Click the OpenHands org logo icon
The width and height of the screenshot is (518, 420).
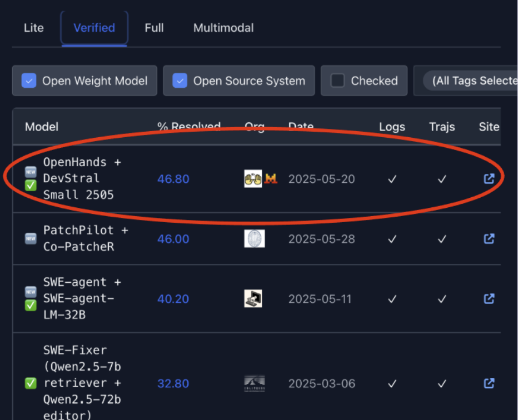pyautogui.click(x=253, y=179)
